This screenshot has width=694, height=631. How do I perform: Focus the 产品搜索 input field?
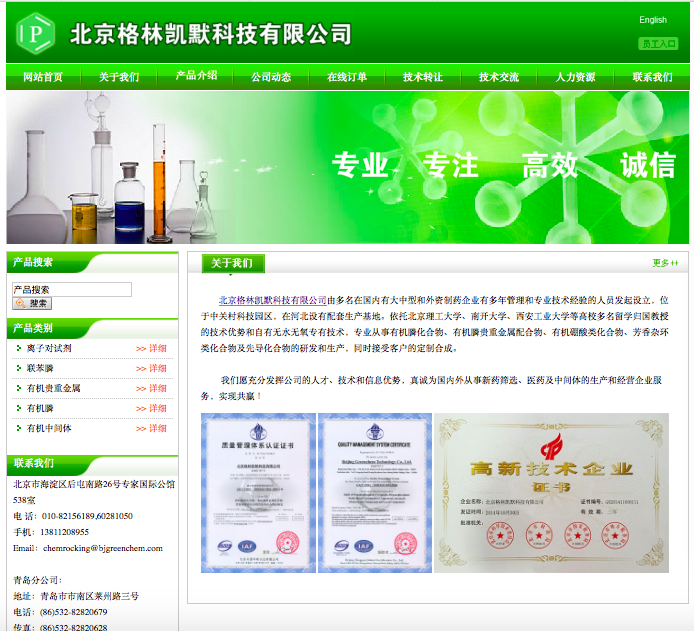72,289
